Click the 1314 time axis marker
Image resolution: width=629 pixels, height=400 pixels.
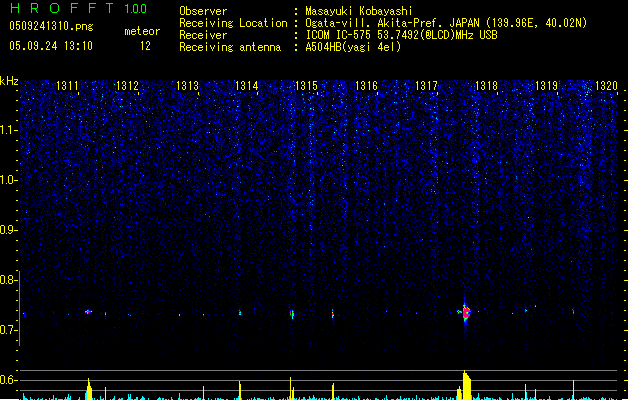coord(246,86)
